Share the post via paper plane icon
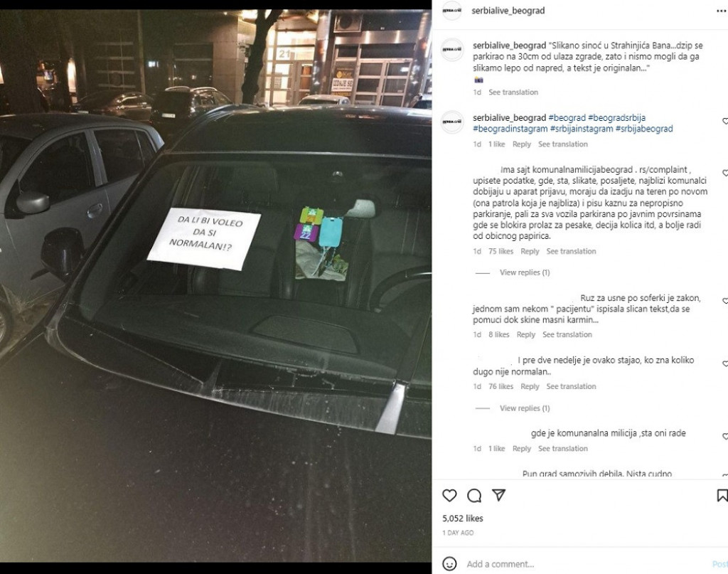Viewport: 728px width, 574px height. pos(498,495)
